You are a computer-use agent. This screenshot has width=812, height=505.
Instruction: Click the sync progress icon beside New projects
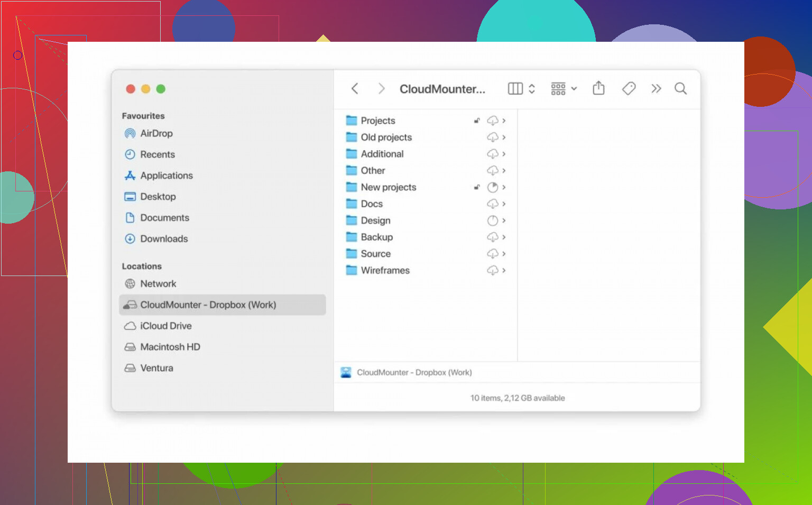point(492,187)
